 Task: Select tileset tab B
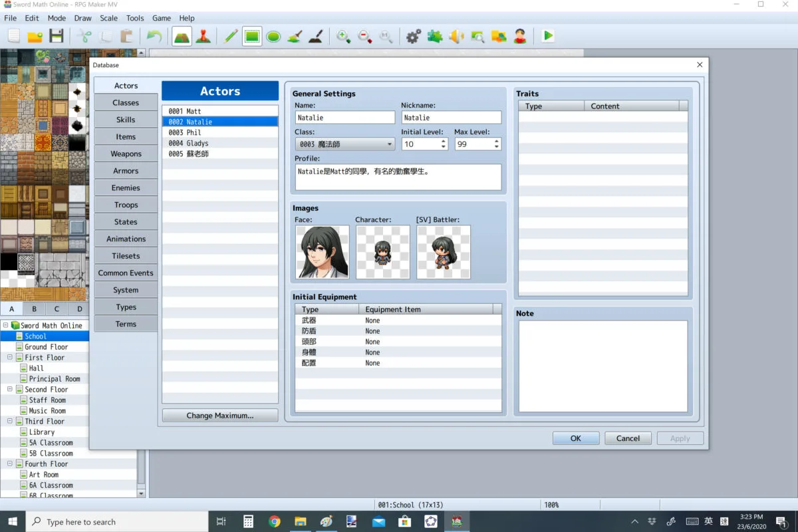click(x=34, y=309)
